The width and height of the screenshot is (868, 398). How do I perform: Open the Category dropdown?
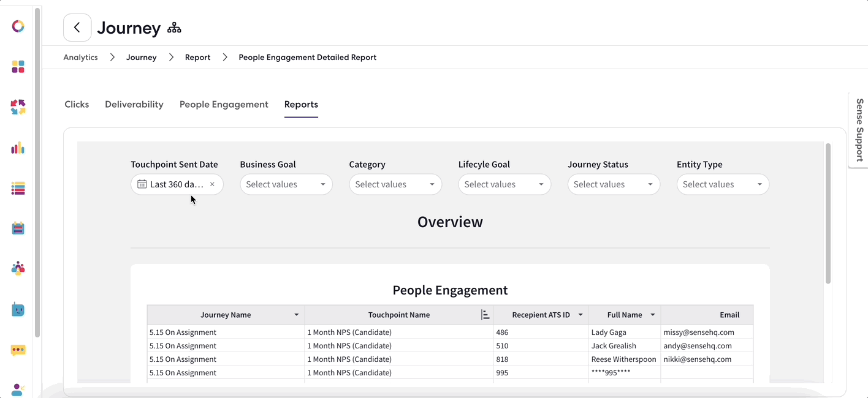395,184
